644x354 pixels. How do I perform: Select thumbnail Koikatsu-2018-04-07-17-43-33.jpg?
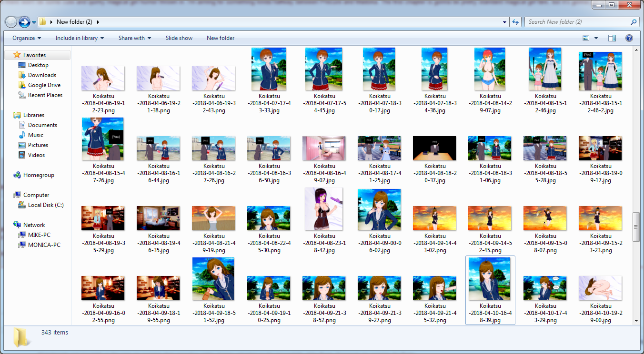click(269, 69)
